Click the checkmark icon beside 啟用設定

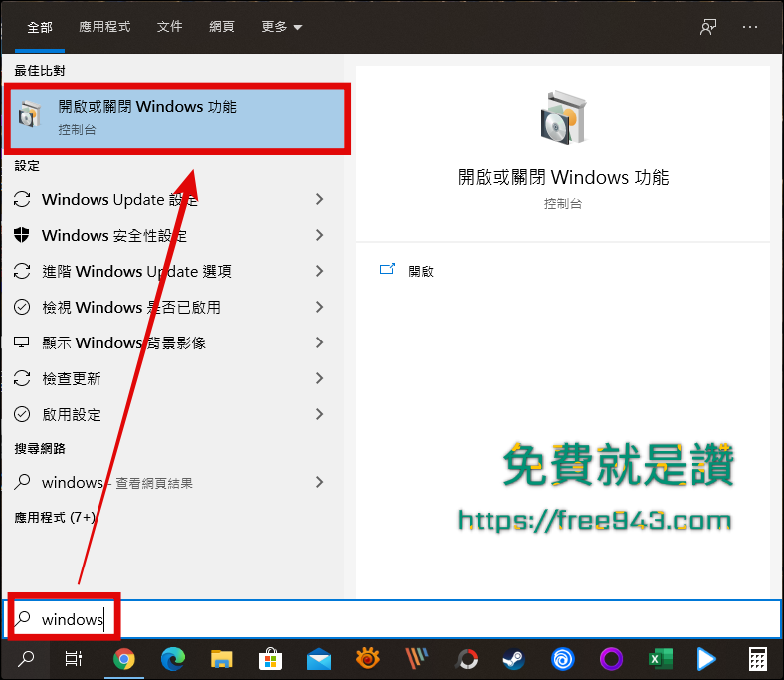pos(22,414)
